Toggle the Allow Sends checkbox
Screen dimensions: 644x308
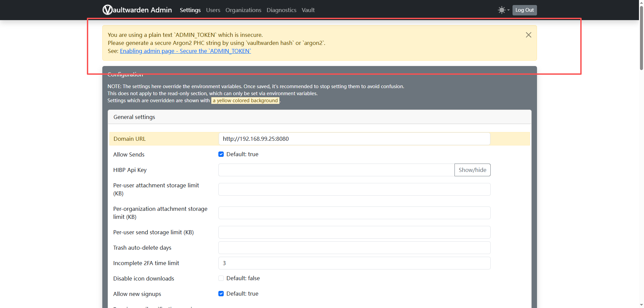click(x=221, y=154)
